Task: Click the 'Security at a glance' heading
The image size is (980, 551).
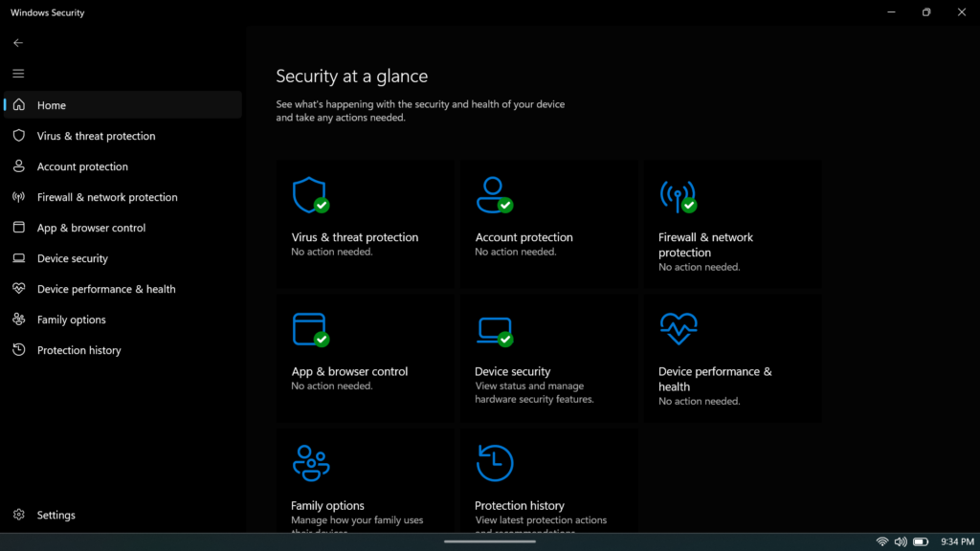Action: coord(352,77)
